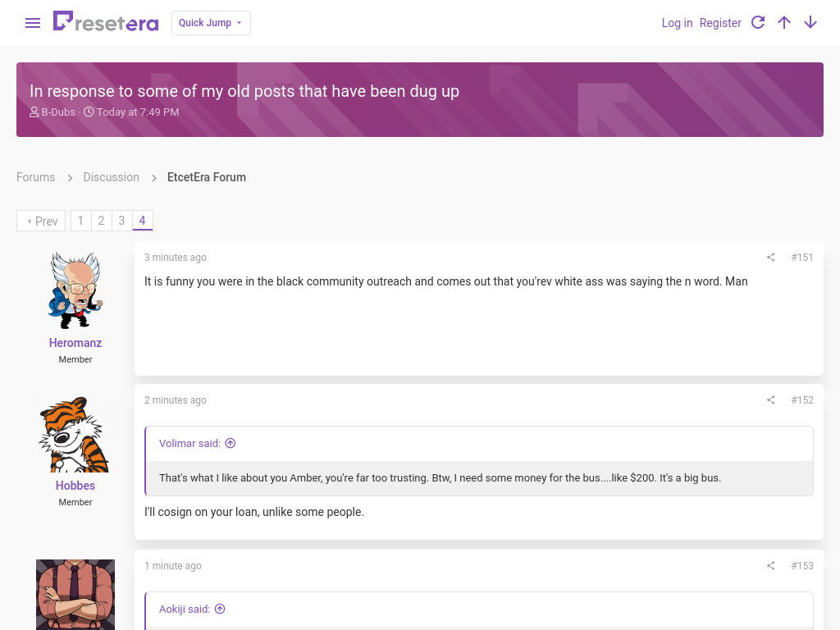Go to Volimar's quoted post arrow
This screenshot has width=840, height=630.
pyautogui.click(x=231, y=443)
